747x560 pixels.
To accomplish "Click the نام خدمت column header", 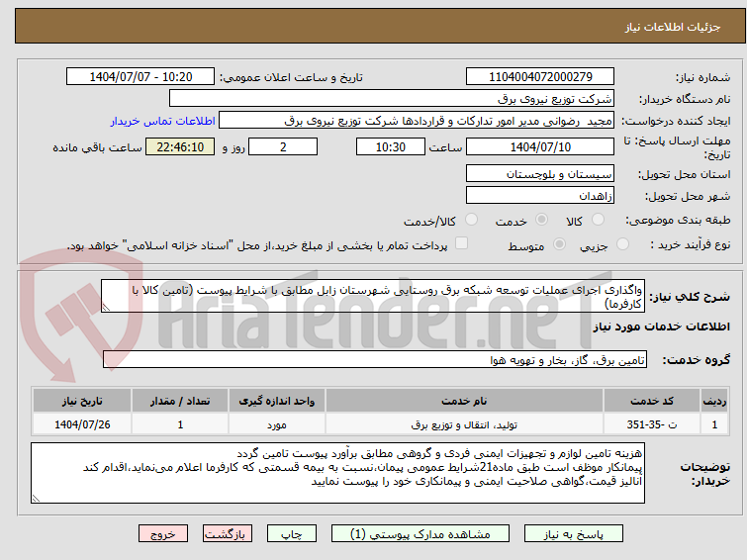I will (464, 401).
